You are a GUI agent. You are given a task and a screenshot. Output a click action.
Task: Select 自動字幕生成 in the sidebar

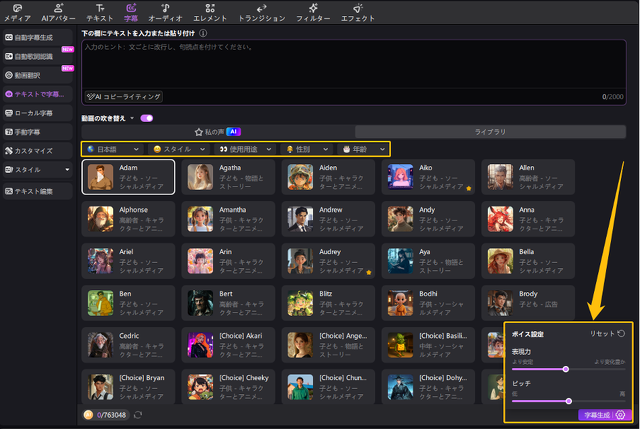click(x=38, y=38)
